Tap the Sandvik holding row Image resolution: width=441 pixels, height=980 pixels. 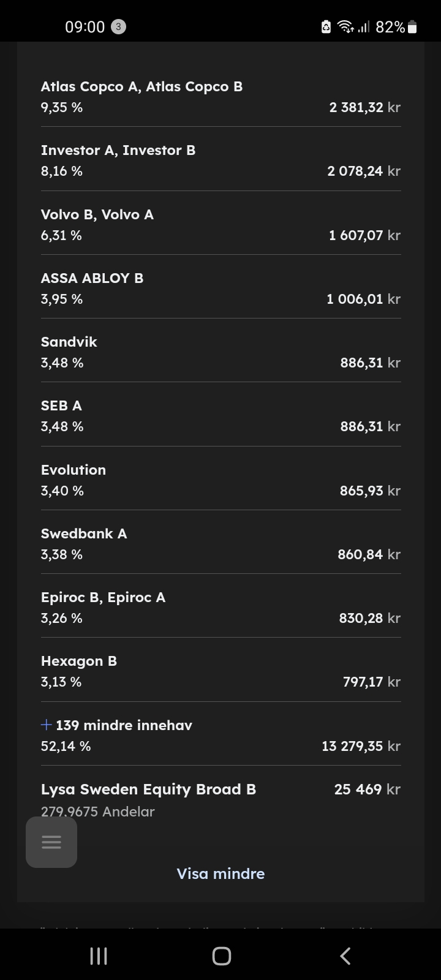pos(221,352)
